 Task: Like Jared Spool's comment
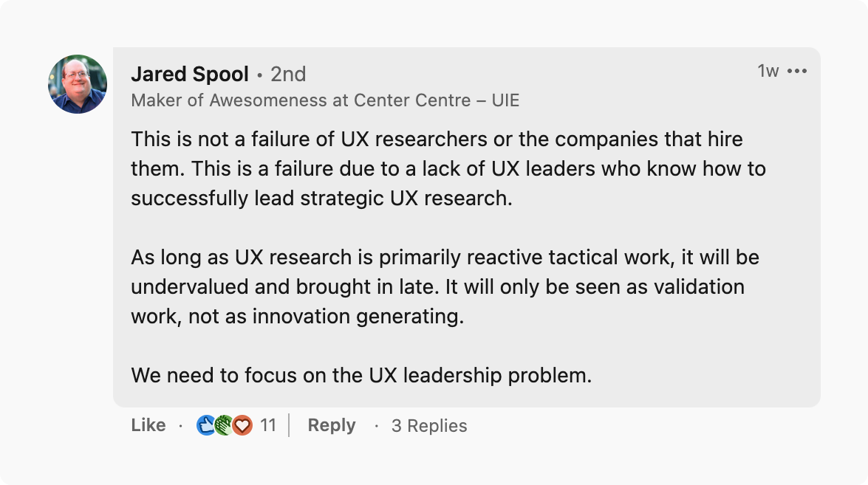[148, 425]
